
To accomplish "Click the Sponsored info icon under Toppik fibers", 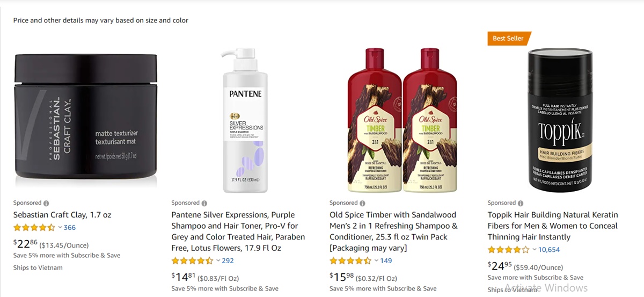I will (520, 204).
